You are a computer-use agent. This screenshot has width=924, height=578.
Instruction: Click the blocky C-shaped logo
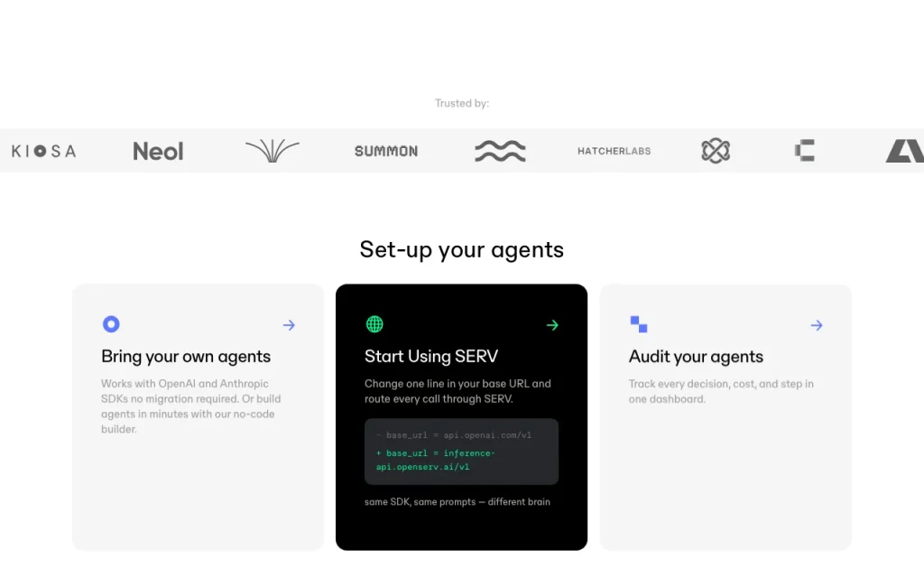click(x=804, y=151)
